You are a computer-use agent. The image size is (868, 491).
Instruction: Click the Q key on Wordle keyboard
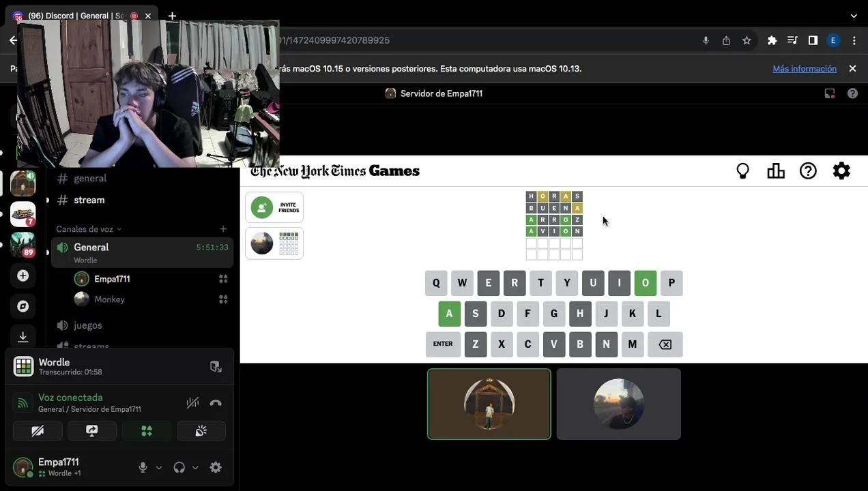(436, 283)
